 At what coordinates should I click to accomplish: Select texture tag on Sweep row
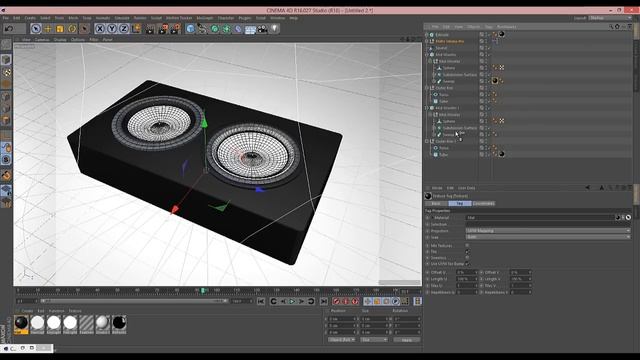pos(495,81)
